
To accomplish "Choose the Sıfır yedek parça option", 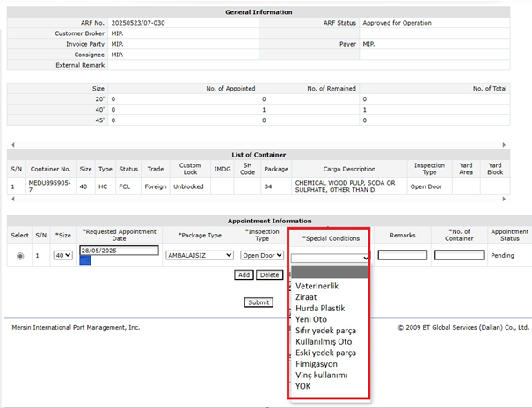I will [326, 331].
